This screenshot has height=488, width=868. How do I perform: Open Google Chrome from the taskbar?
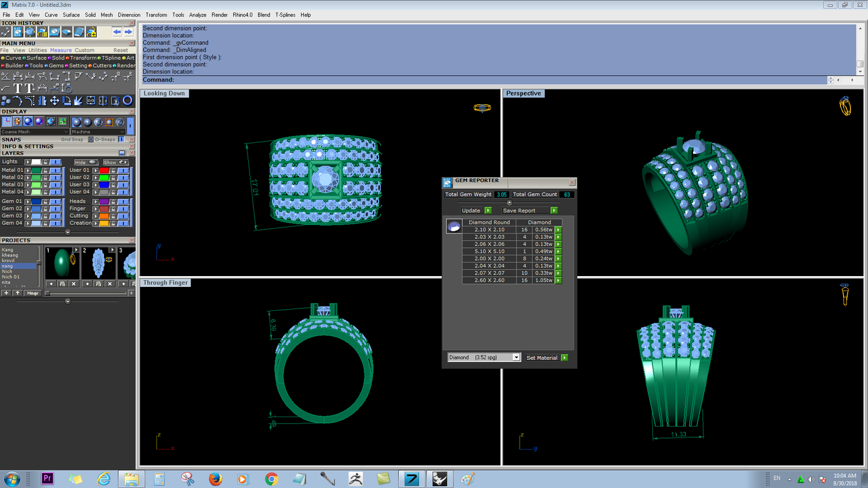(272, 479)
